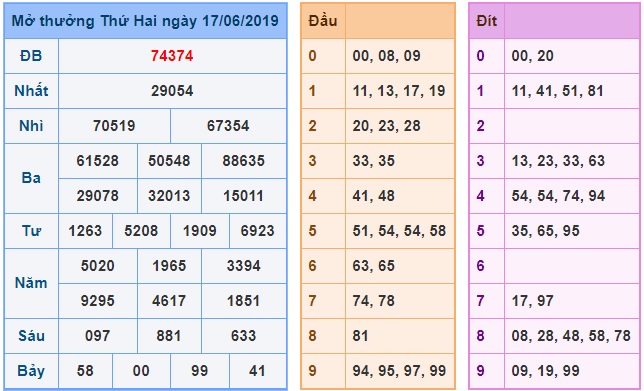Select third prize number 88635
Image resolution: width=644 pixels, height=391 pixels.
tap(244, 161)
